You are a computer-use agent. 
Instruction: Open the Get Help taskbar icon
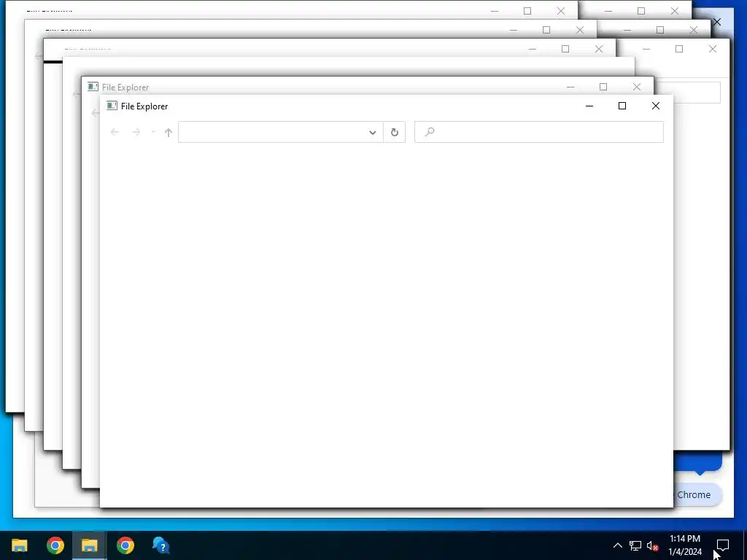pyautogui.click(x=160, y=545)
